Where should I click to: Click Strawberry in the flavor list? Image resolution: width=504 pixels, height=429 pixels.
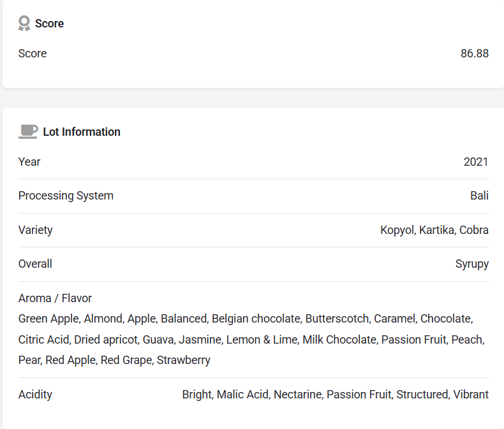184,360
